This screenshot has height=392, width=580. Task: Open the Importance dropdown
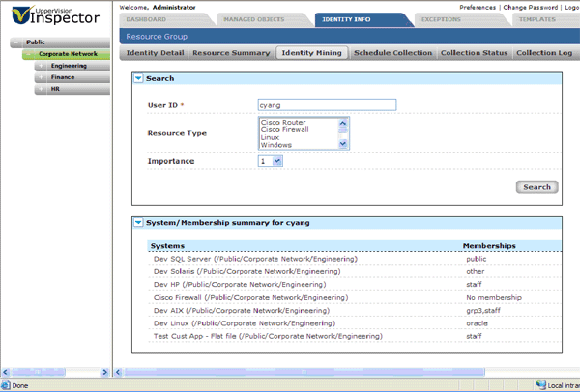pyautogui.click(x=277, y=161)
